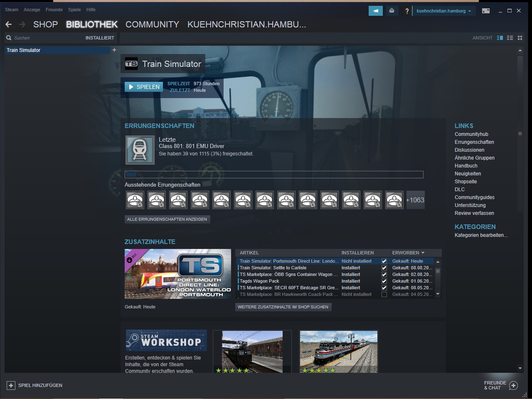Switch to list view icon

510,38
